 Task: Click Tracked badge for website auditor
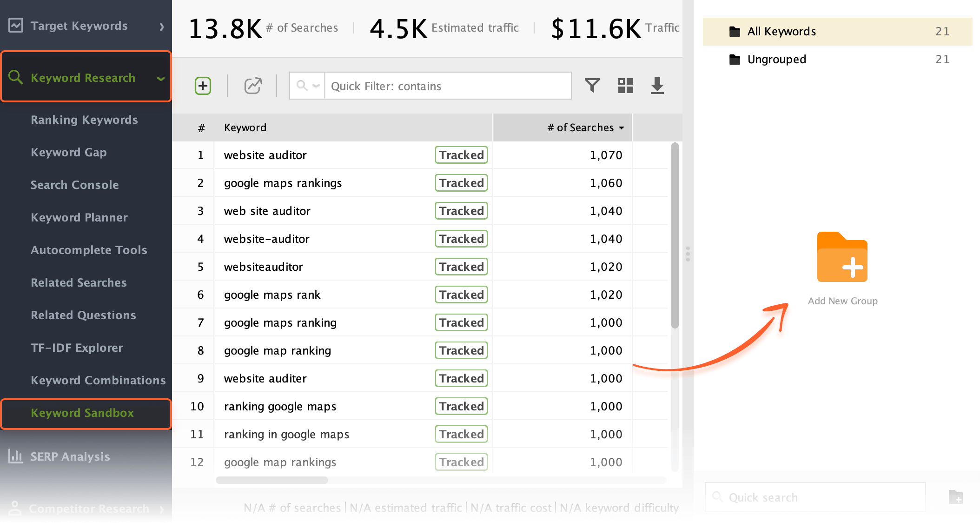point(461,155)
